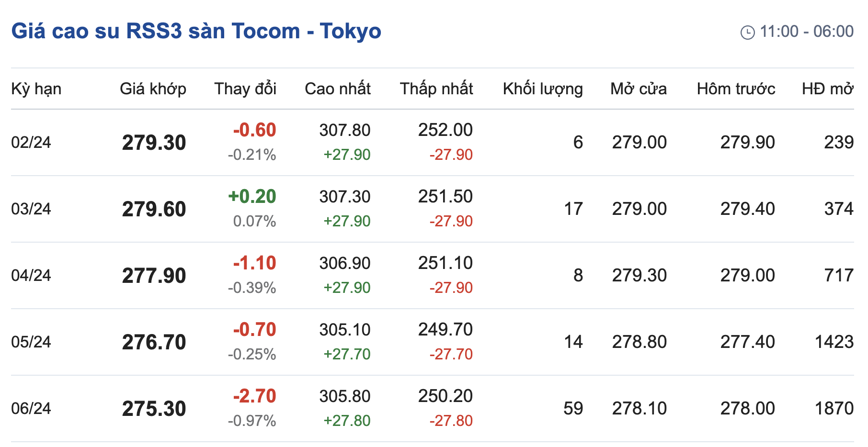The width and height of the screenshot is (868, 447).
Task: Click the clock icon beside 11:00 - 06:00
Action: (x=747, y=33)
